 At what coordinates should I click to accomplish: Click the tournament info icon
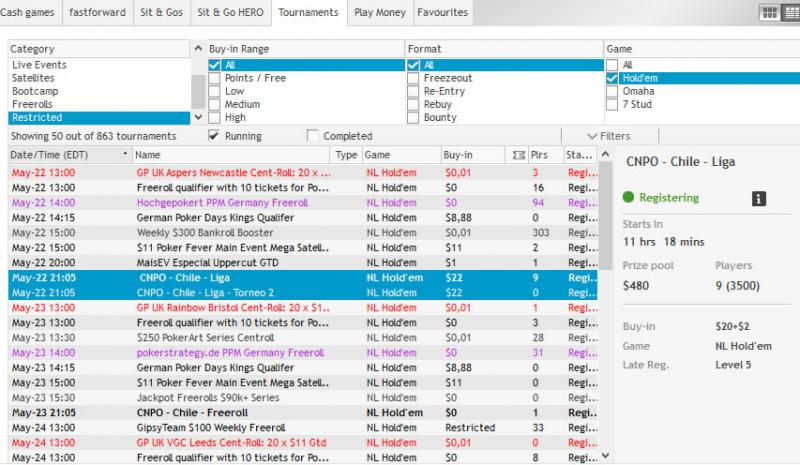click(x=759, y=198)
